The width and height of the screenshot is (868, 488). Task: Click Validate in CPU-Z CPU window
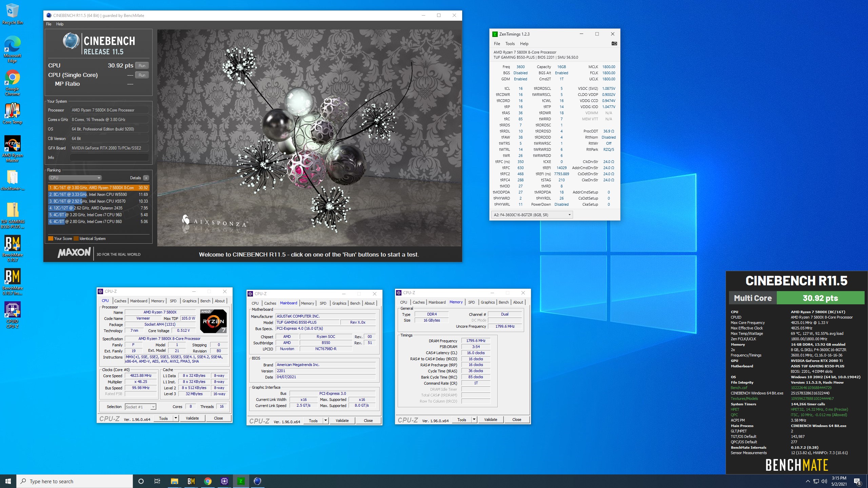point(192,418)
